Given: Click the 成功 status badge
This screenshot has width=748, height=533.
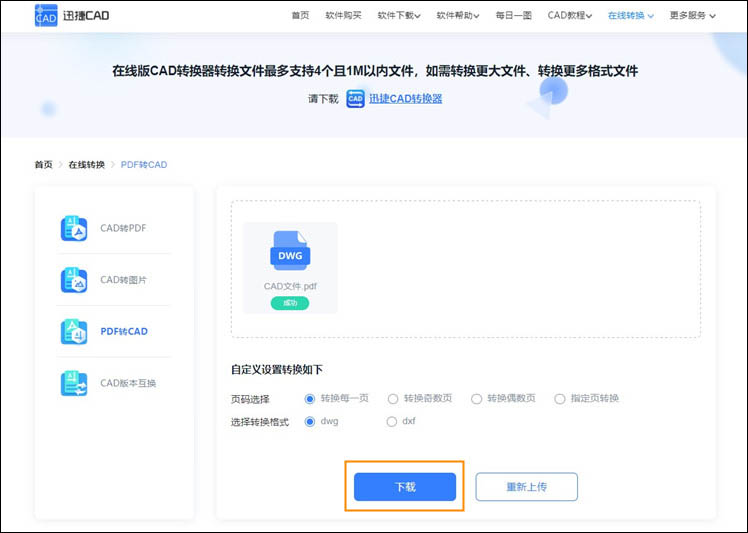Looking at the screenshot, I should [x=290, y=303].
